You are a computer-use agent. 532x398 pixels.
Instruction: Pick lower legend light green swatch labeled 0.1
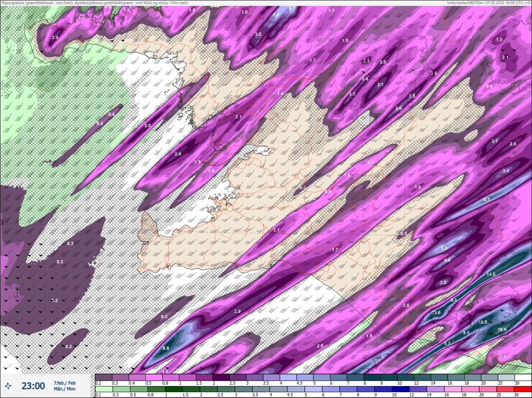(103, 390)
